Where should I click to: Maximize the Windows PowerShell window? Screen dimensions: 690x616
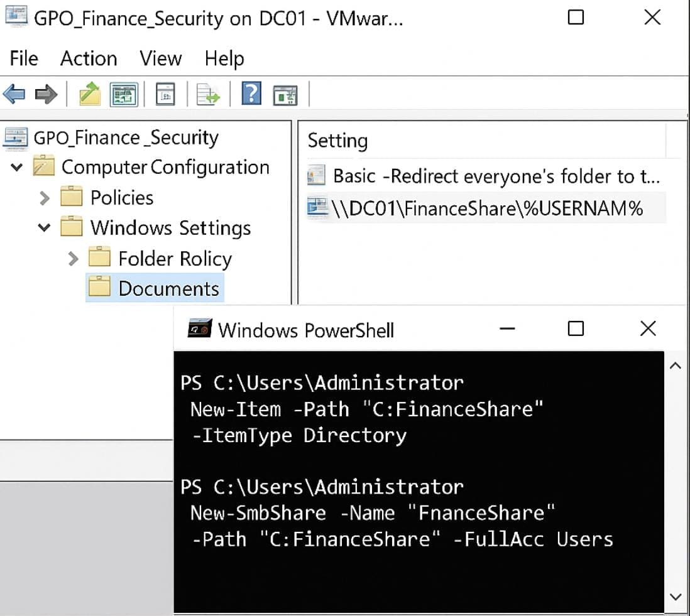tap(575, 328)
